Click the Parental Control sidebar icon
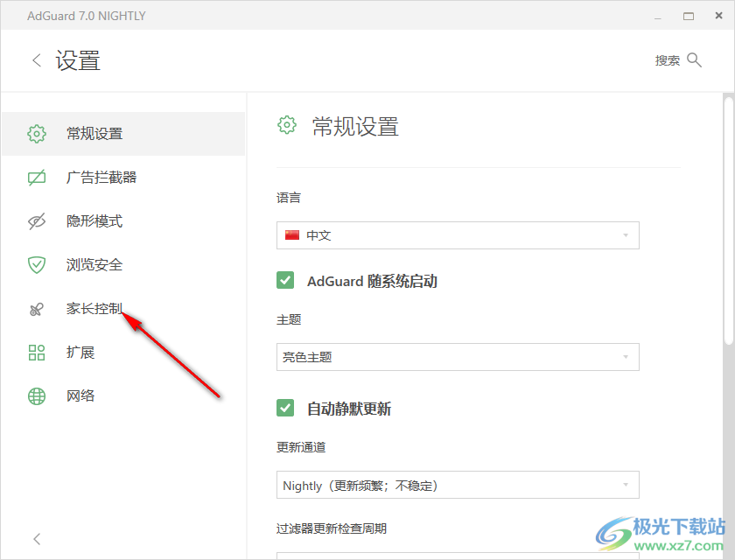This screenshot has width=735, height=560. pos(37,309)
